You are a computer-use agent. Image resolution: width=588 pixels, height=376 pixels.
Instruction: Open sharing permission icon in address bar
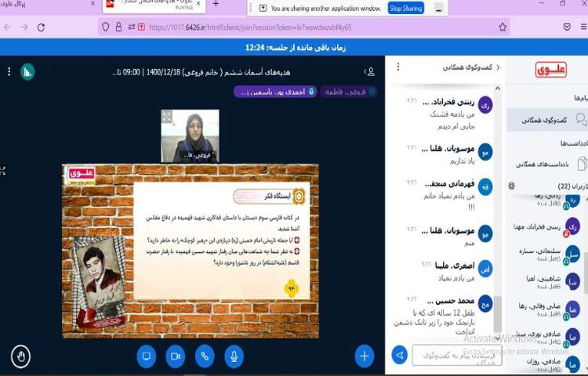[141, 27]
